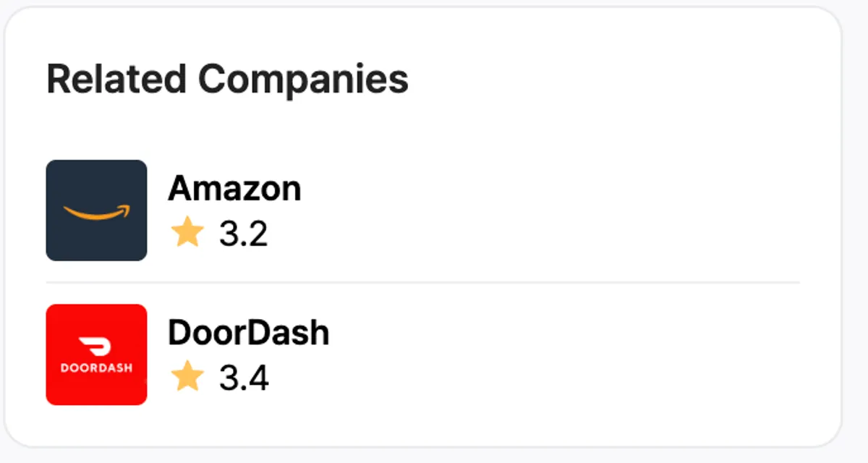Click the red DoorDash logo tile
Image resolution: width=868 pixels, height=463 pixels.
[x=96, y=354]
